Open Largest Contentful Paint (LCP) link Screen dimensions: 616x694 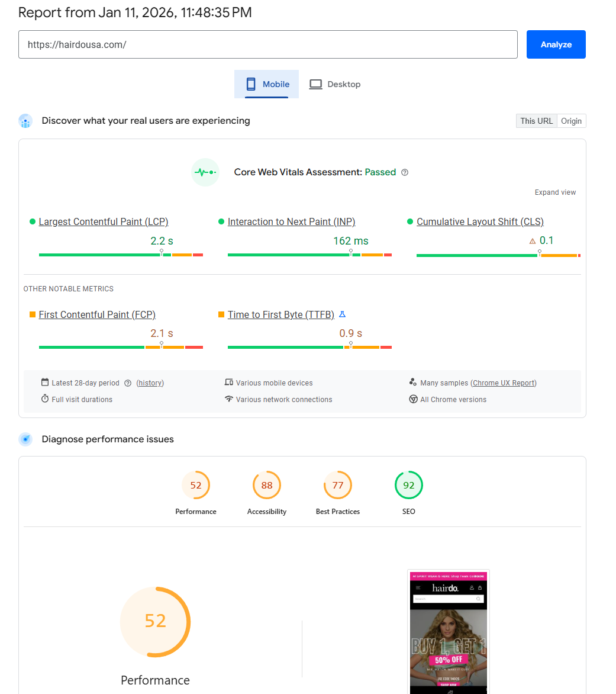click(104, 221)
